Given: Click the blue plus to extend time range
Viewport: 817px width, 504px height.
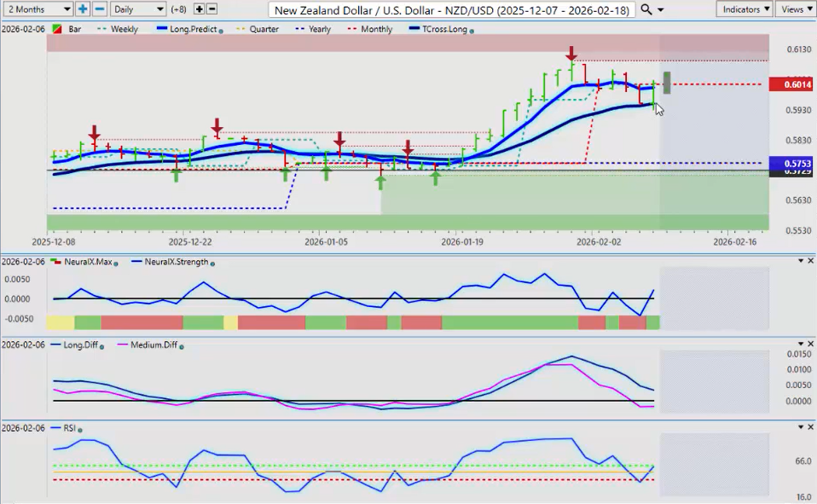Looking at the screenshot, I should 83,9.
